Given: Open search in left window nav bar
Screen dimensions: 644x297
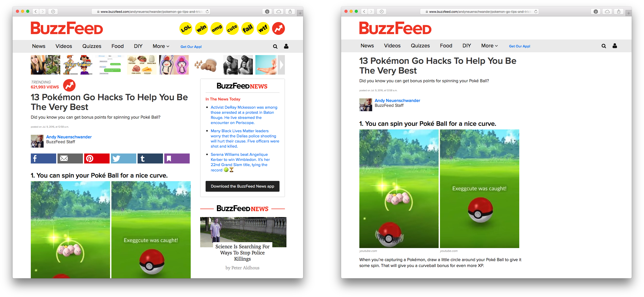Looking at the screenshot, I should click(x=275, y=46).
